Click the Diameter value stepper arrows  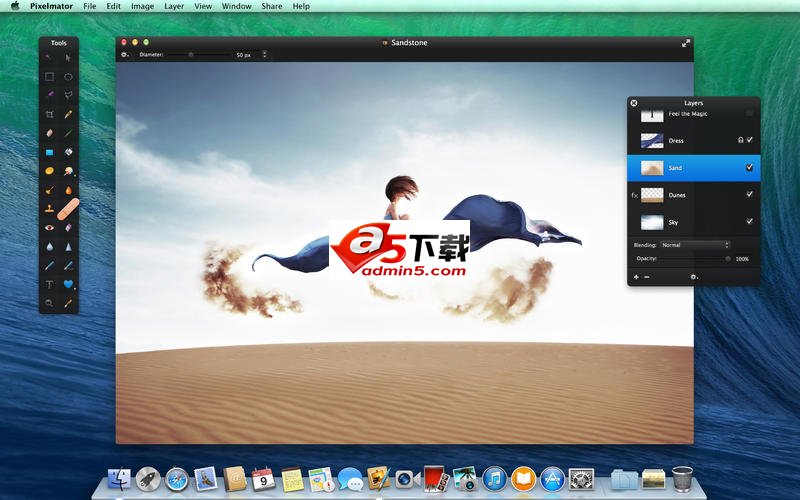[264, 54]
